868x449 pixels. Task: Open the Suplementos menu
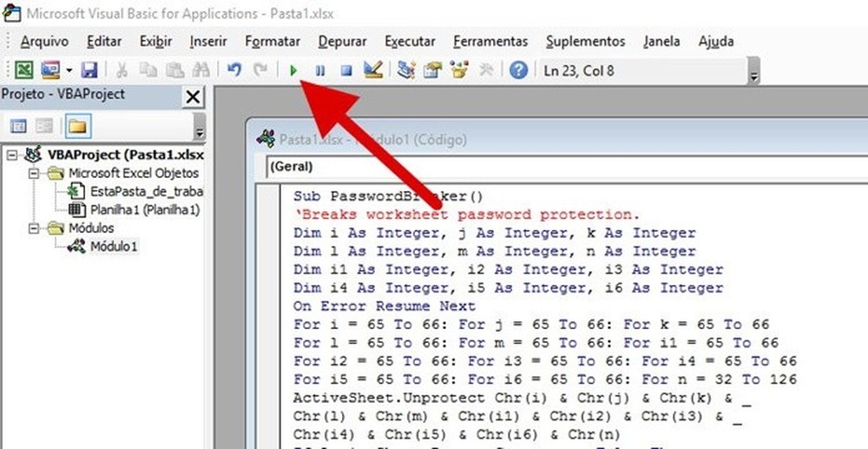(x=585, y=42)
